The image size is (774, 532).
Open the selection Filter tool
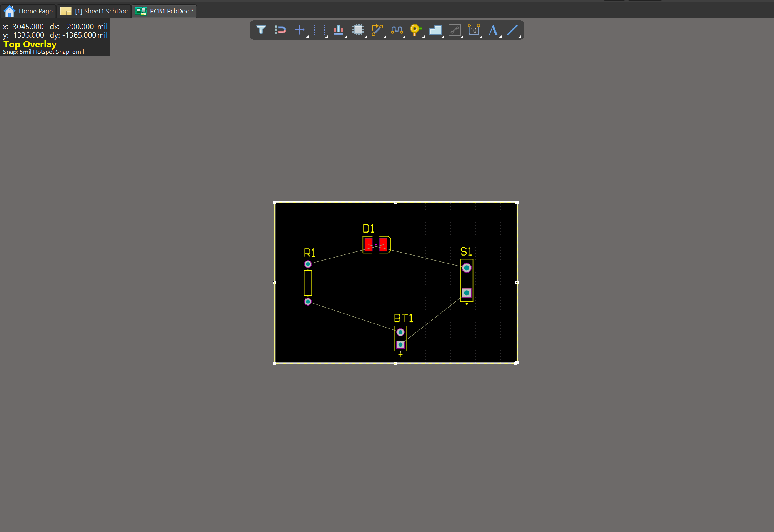(261, 30)
